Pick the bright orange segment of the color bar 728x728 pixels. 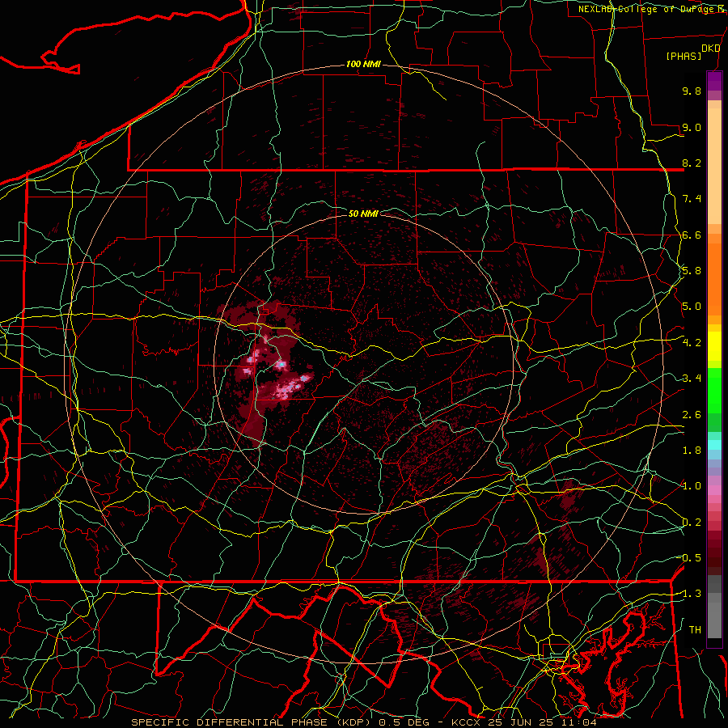(x=714, y=278)
